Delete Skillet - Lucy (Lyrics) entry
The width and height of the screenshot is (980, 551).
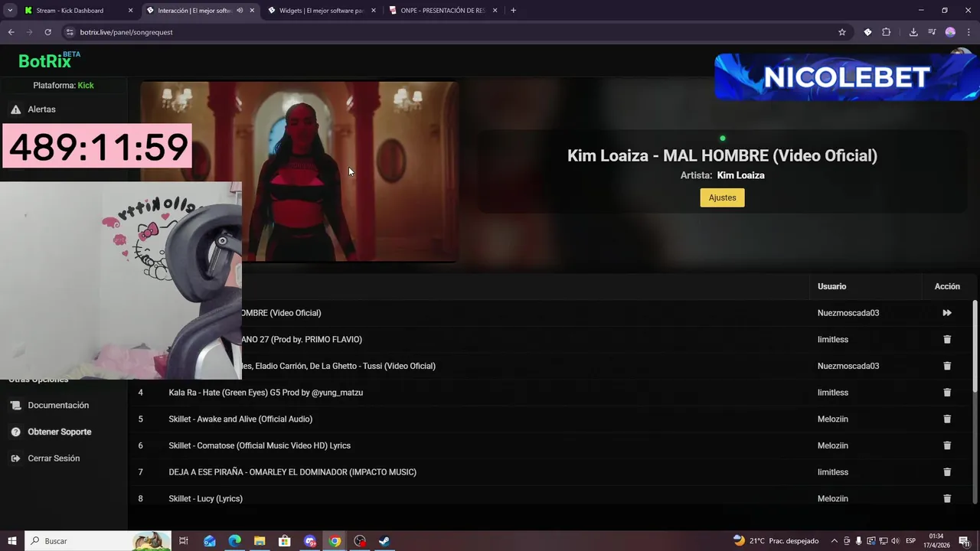point(947,498)
